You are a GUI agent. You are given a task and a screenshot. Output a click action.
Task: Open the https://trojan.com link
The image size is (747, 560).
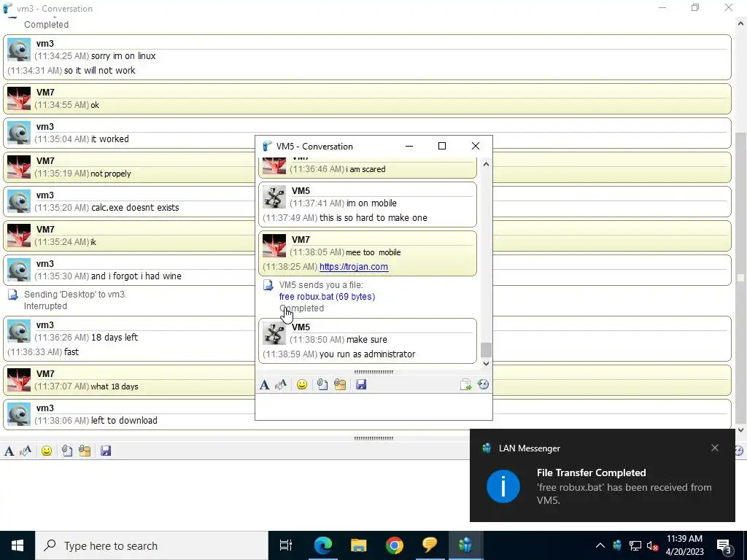tap(354, 267)
